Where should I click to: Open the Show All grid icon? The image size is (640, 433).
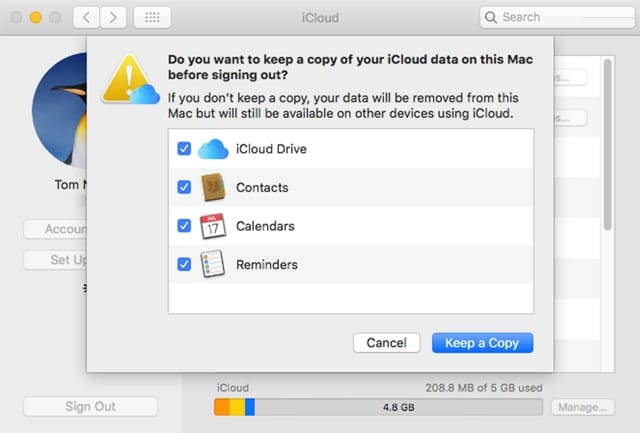[151, 17]
